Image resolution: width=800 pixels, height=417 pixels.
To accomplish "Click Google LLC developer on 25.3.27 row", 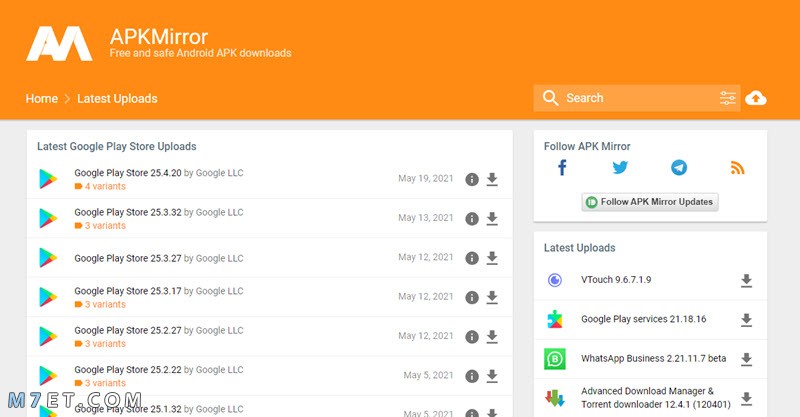I will (x=219, y=258).
